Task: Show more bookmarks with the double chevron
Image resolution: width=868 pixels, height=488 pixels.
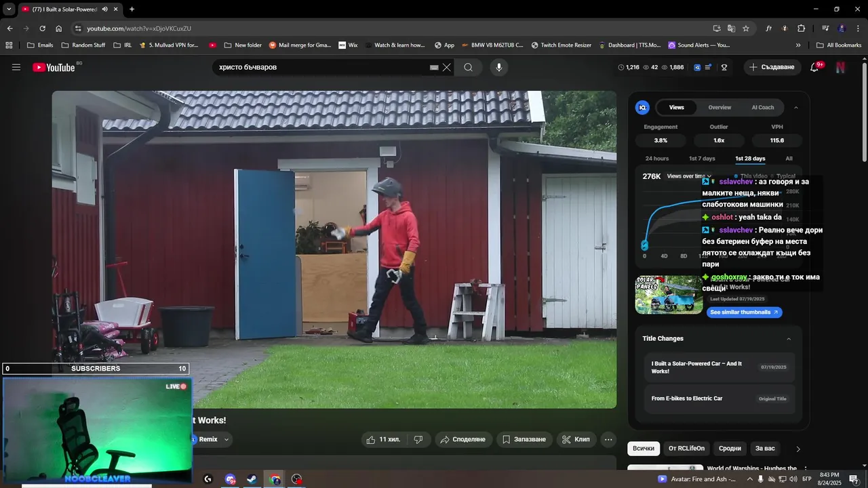Action: 798,45
